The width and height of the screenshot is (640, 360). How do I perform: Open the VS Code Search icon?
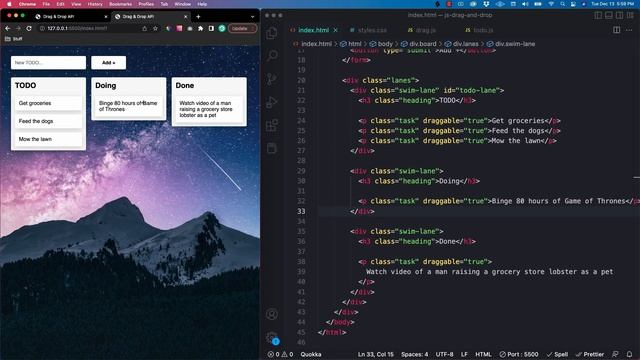click(272, 56)
